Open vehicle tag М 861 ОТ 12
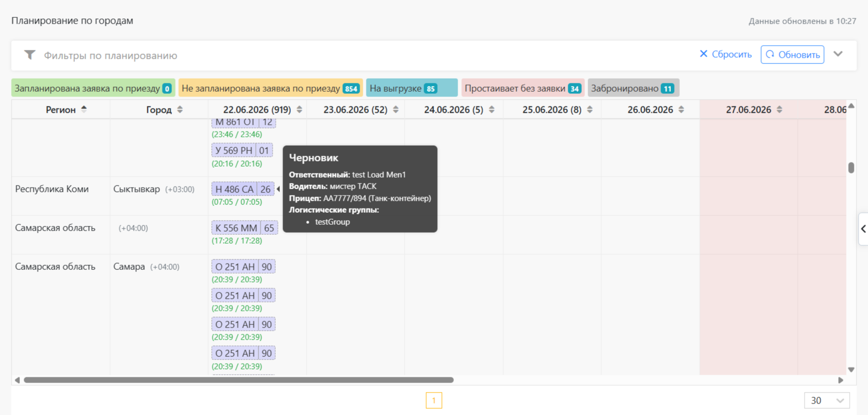Screen dimensions: 868x415 click(x=244, y=123)
